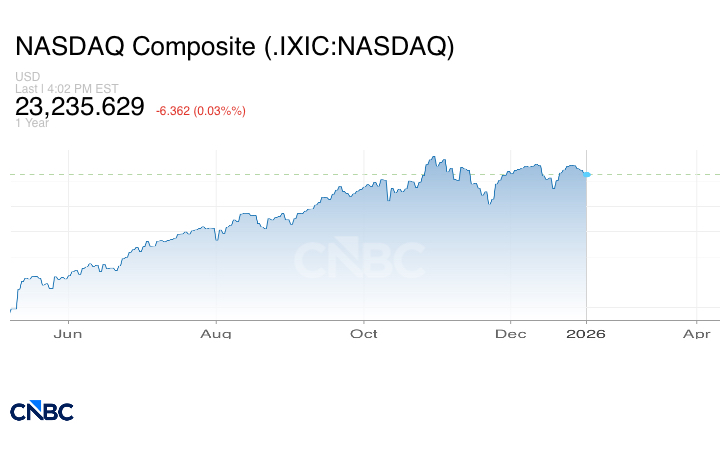Click the NASDAQ Composite chart title
Image resolution: width=720 pixels, height=450 pixels.
pos(234,47)
